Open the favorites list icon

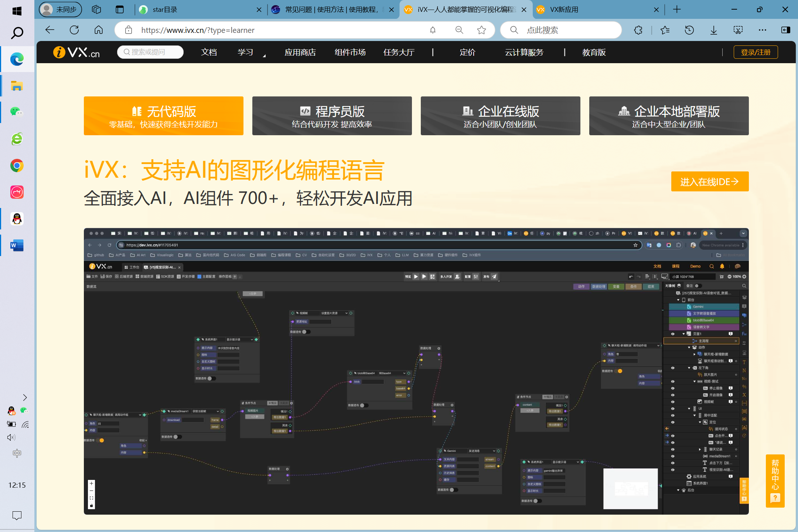665,30
